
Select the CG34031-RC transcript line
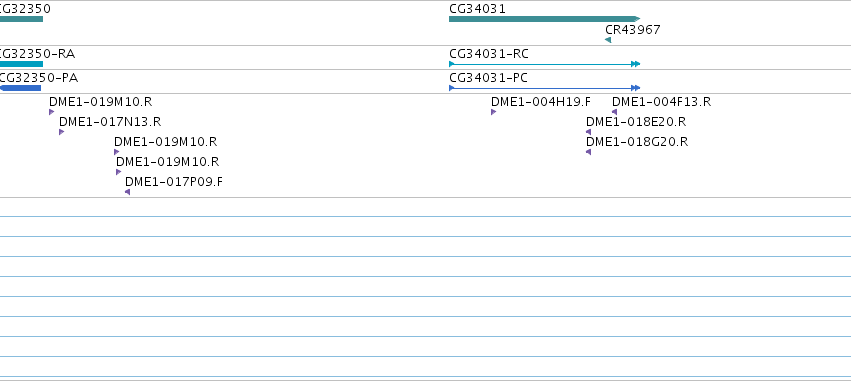click(x=544, y=64)
